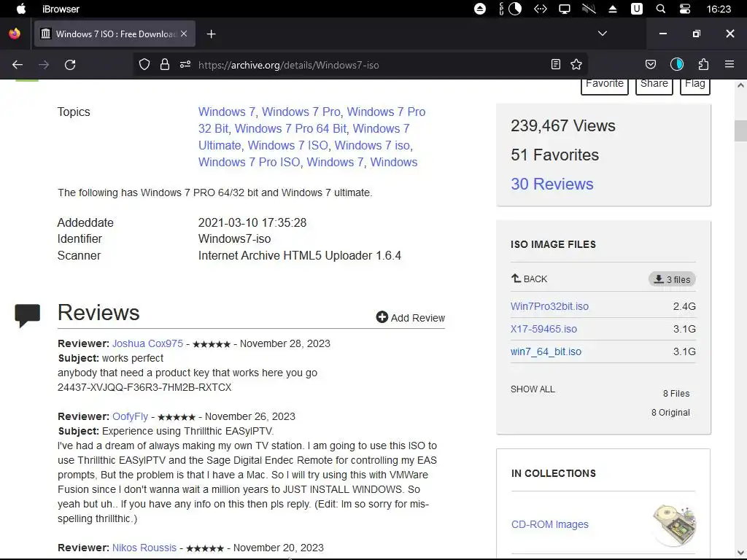This screenshot has width=747, height=560.
Task: Download win7_64_bit.iso
Action: 546,352
